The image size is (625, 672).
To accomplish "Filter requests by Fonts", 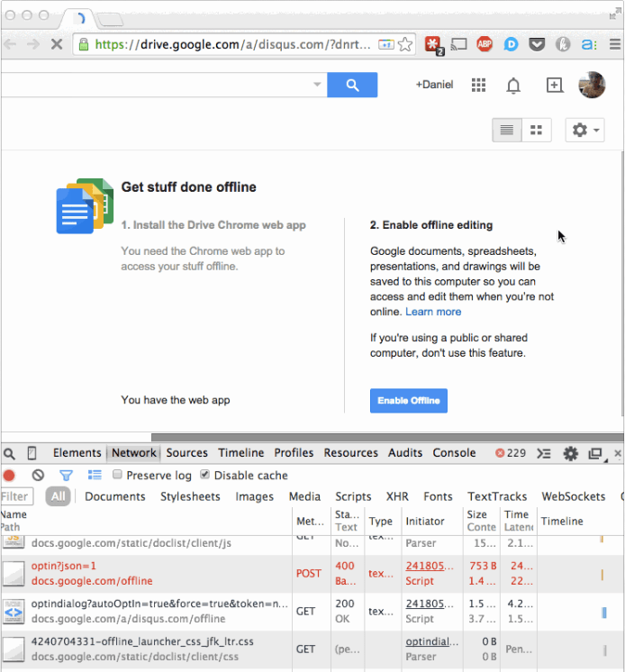I will pyautogui.click(x=438, y=496).
